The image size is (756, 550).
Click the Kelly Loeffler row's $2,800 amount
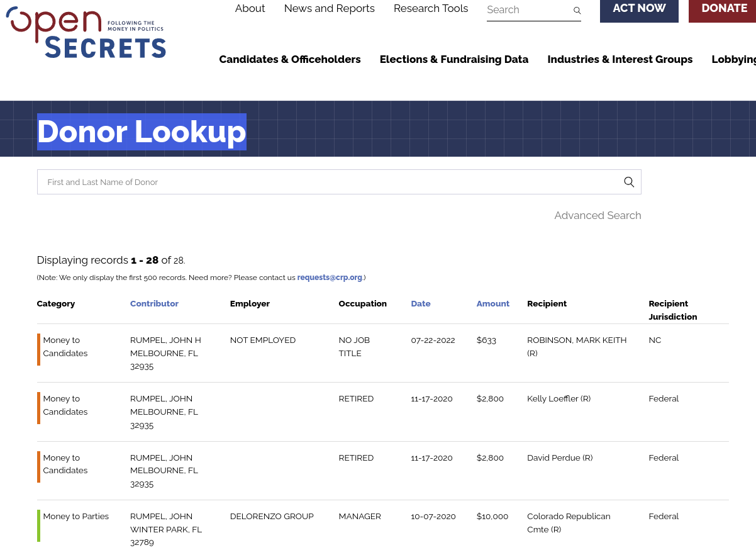click(x=490, y=398)
